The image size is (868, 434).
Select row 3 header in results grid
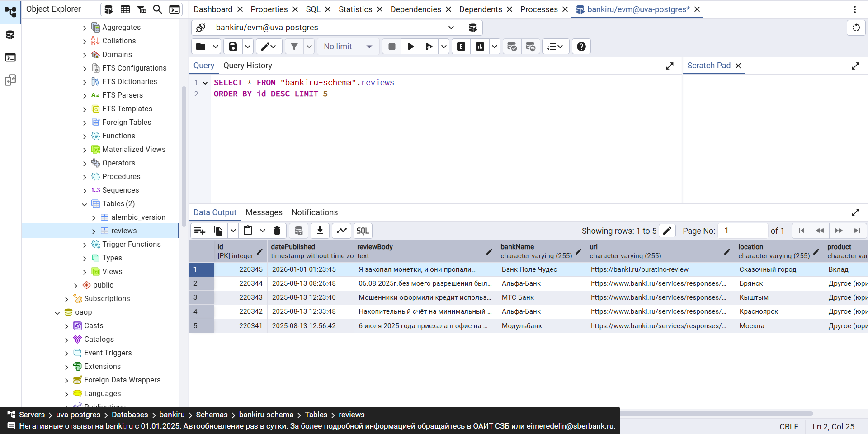[201, 297]
